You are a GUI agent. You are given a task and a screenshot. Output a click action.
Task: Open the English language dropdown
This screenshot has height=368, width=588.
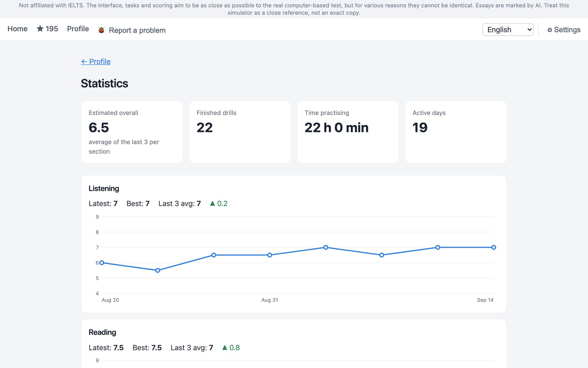(x=508, y=29)
